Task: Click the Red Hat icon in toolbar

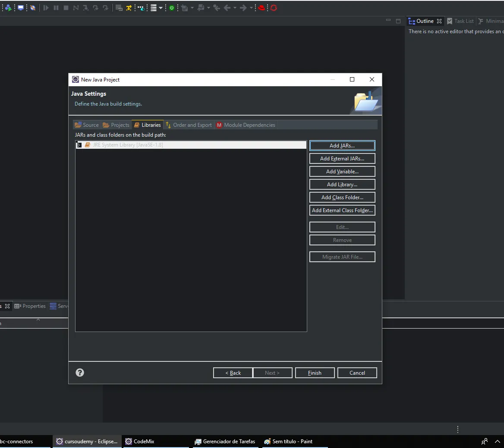Action: click(x=261, y=8)
